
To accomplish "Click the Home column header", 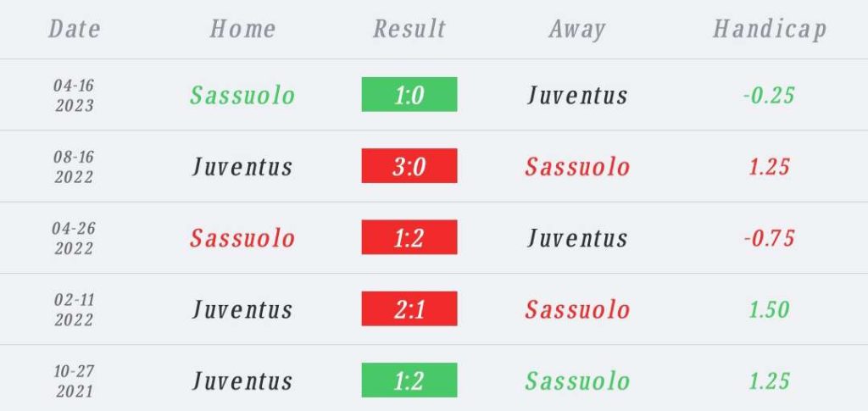I will point(242,29).
